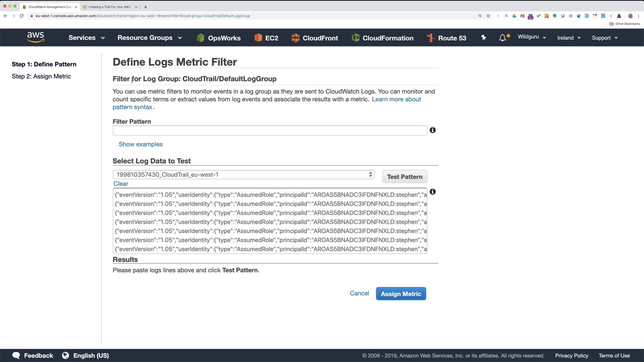The image size is (644, 362).
Task: Open the CloudFormation service shortcut
Action: 382,38
